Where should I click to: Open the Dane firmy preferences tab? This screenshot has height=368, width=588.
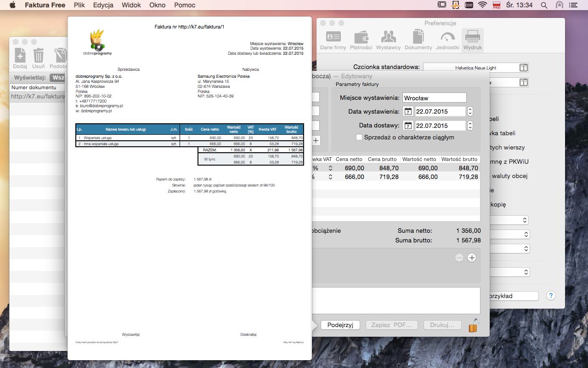(333, 40)
